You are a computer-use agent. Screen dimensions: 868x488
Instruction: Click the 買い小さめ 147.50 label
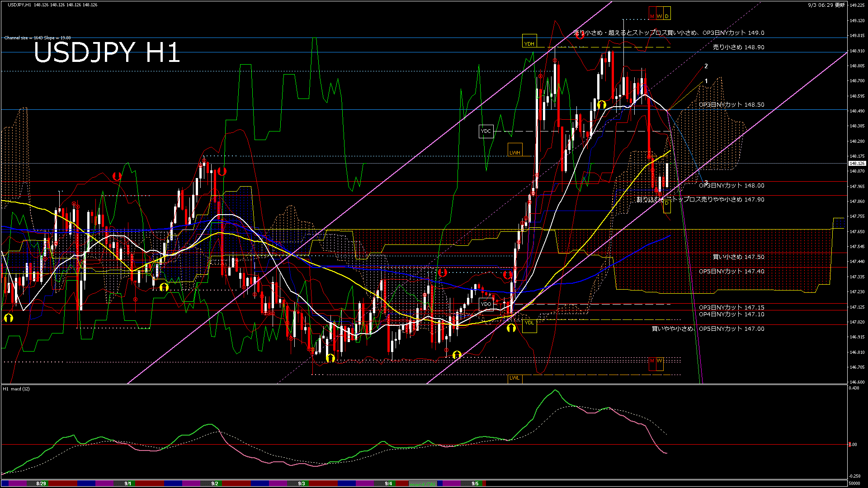739,257
